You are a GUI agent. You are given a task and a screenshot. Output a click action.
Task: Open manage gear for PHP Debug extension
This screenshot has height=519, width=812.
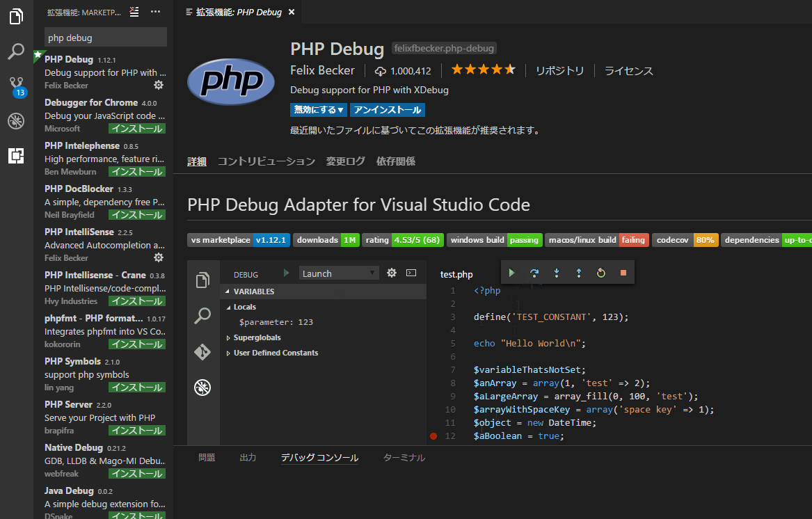(x=159, y=85)
